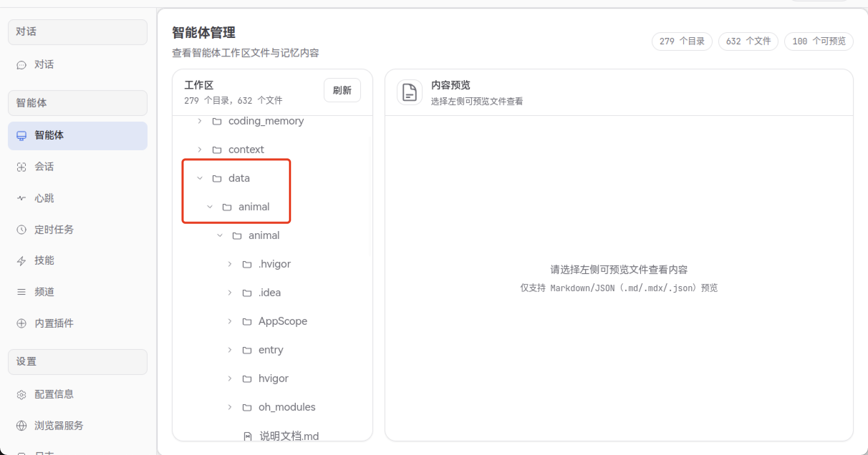Screen dimensions: 868x455
Task: Expand the hvigor folder chevron
Action: [x=230, y=378]
